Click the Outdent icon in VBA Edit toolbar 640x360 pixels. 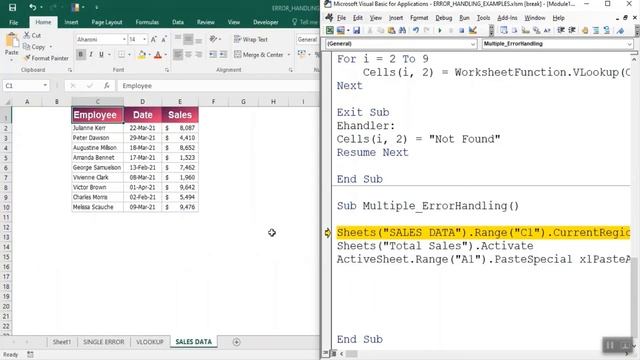click(x=572, y=30)
